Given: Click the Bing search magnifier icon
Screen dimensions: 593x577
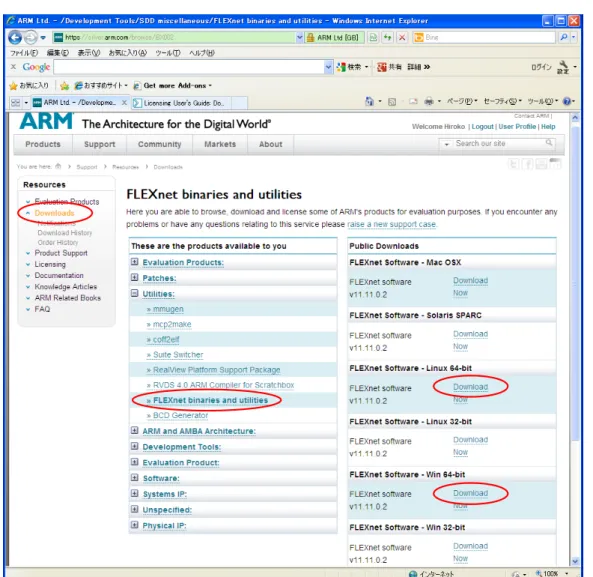Looking at the screenshot, I should point(564,37).
